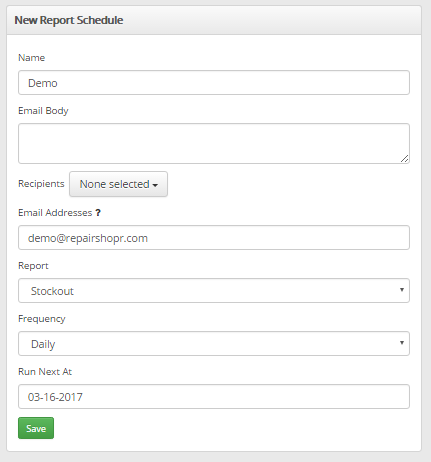The image size is (431, 462).
Task: Click the Name label
Action: point(31,58)
